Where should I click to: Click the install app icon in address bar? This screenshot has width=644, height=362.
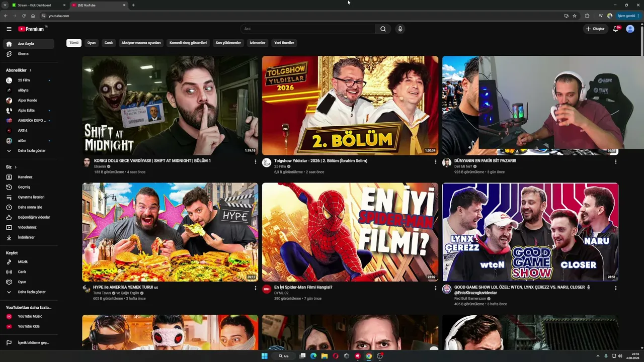pos(567,16)
